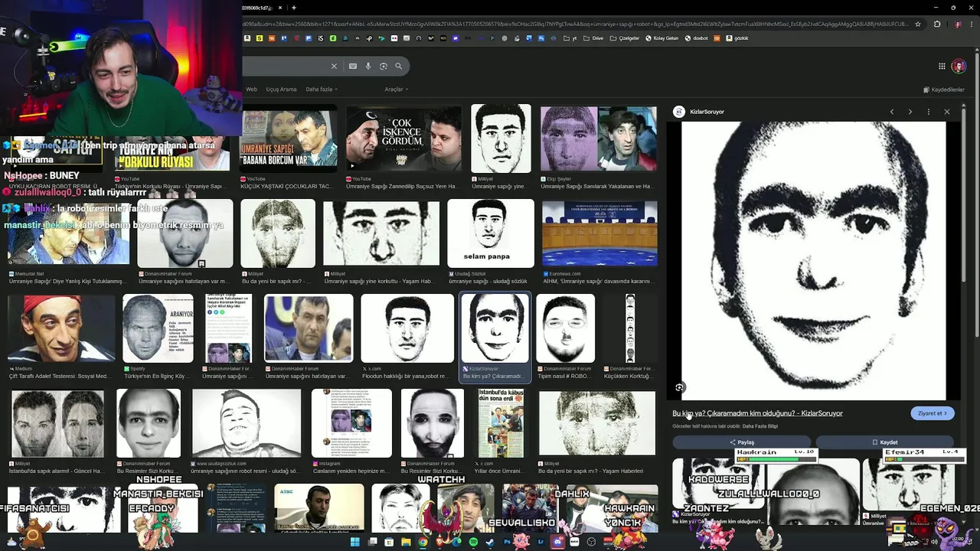
Task: Open the 'ÇOK İŞKENCE GÖRDÜM' YouTube thumbnail
Action: [x=403, y=139]
